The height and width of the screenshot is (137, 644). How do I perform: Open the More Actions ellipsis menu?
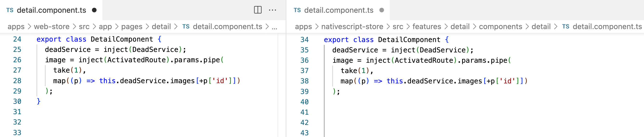(272, 10)
